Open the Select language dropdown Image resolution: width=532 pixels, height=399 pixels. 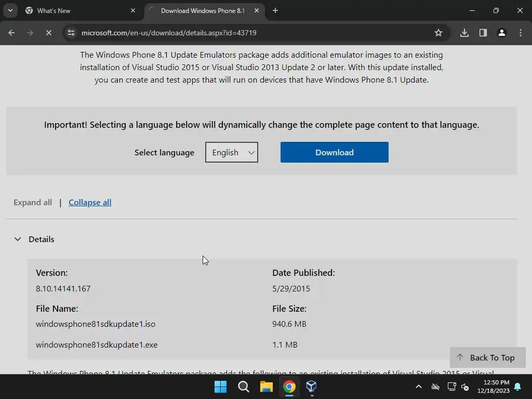click(x=231, y=152)
